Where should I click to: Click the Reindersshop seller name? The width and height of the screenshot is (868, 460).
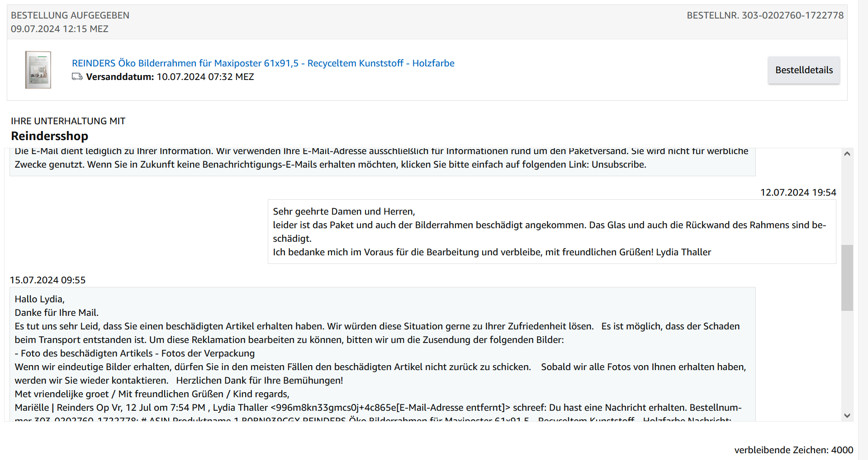(49, 136)
